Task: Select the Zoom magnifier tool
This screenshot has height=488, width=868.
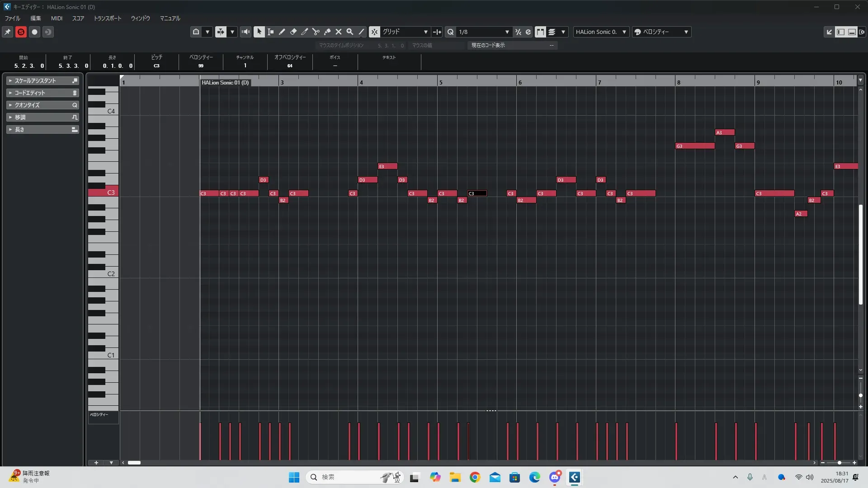Action: (x=349, y=32)
